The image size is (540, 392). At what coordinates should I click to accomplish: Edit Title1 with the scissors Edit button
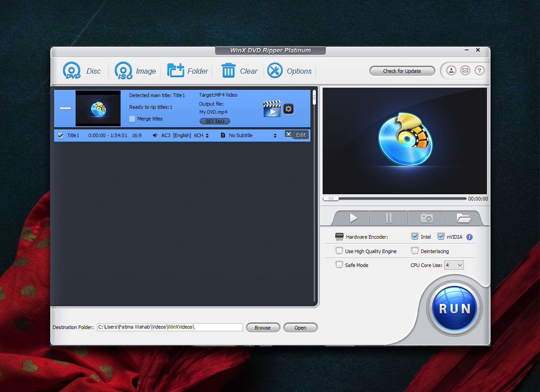click(297, 135)
